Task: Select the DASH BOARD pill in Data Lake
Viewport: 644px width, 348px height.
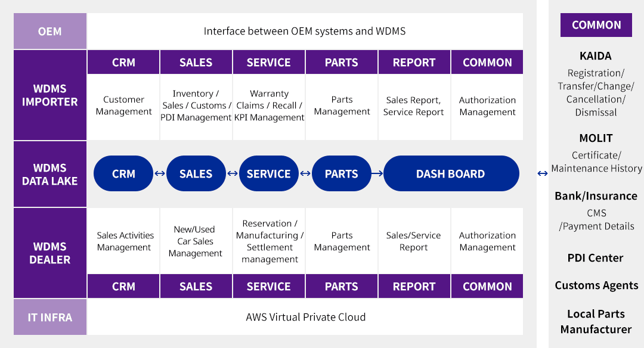Action: click(451, 174)
